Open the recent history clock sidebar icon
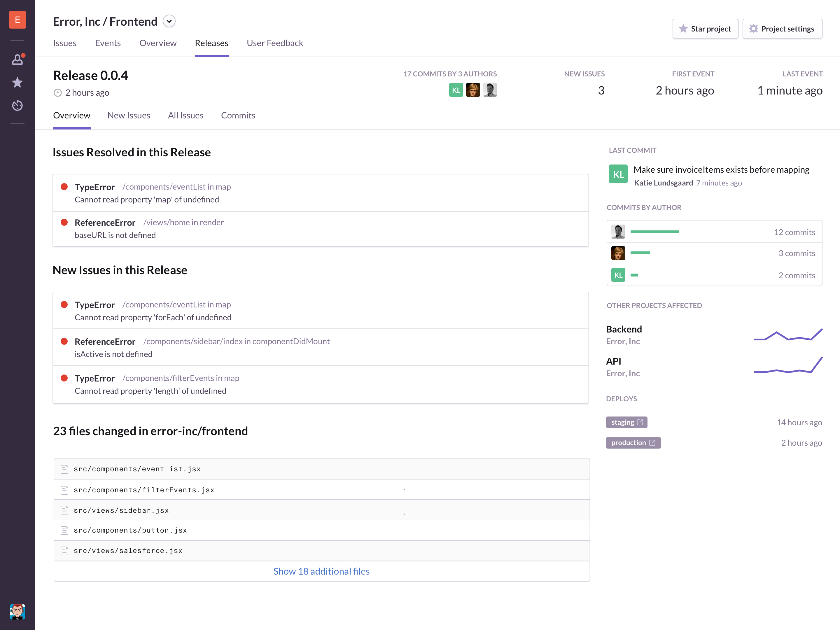 (17, 106)
